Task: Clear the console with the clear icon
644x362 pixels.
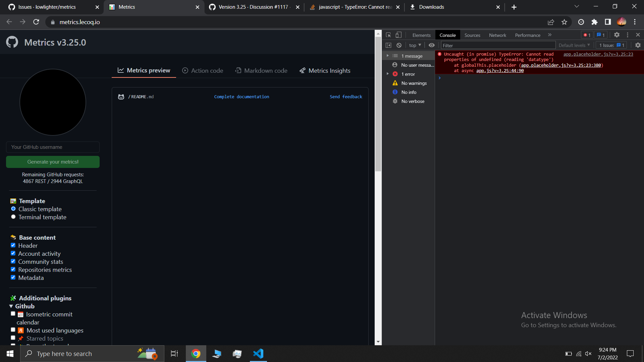Action: (x=399, y=45)
